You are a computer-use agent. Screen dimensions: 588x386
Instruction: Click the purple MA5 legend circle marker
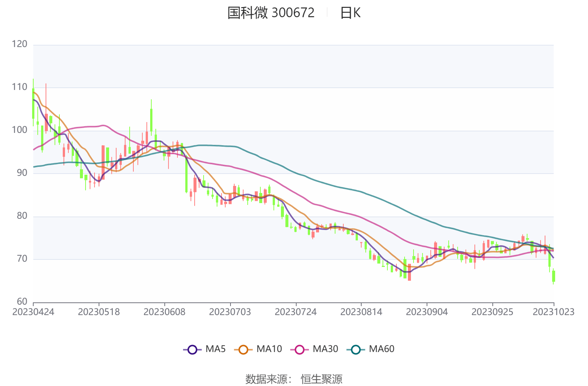(x=192, y=350)
